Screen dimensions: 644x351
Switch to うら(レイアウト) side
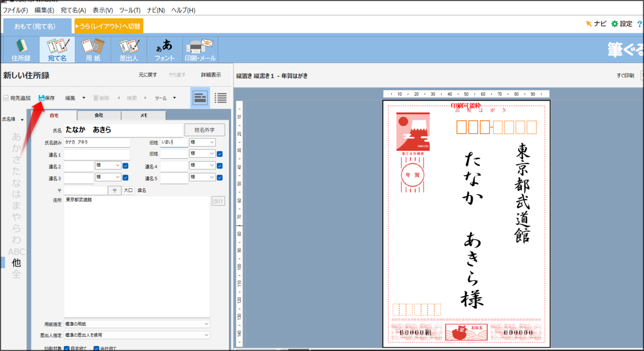coord(108,26)
